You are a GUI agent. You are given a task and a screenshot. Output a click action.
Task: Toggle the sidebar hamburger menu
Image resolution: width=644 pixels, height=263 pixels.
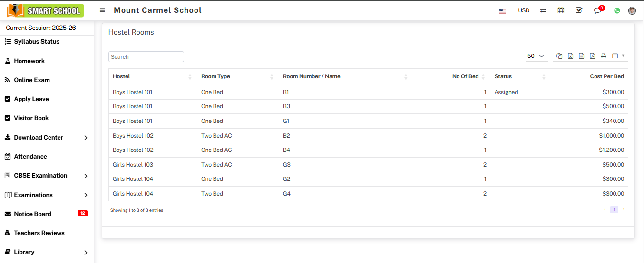[x=102, y=10]
